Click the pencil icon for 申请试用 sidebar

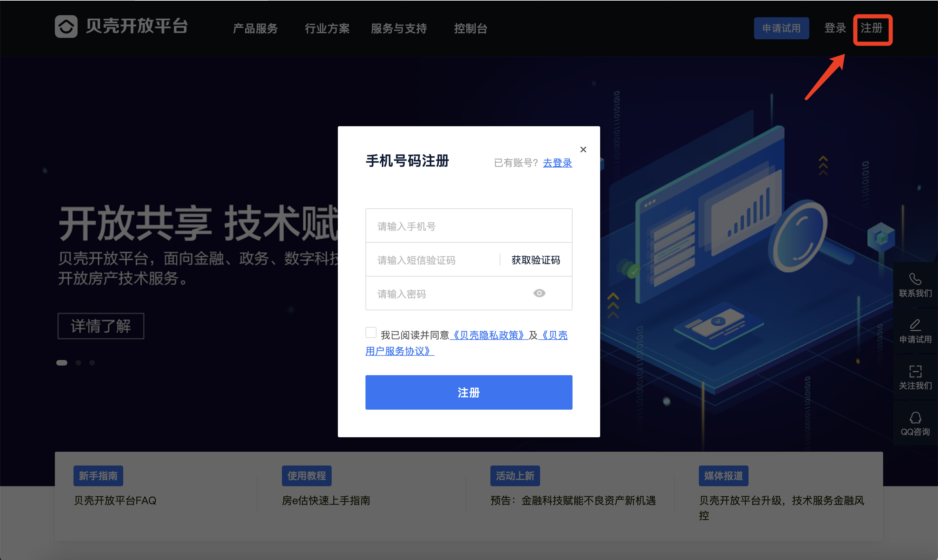915,325
